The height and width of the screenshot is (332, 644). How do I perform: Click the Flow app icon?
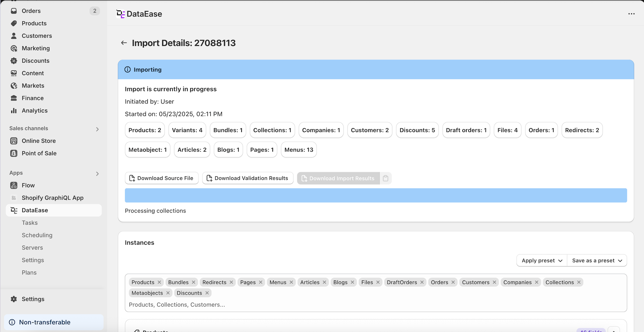click(14, 185)
